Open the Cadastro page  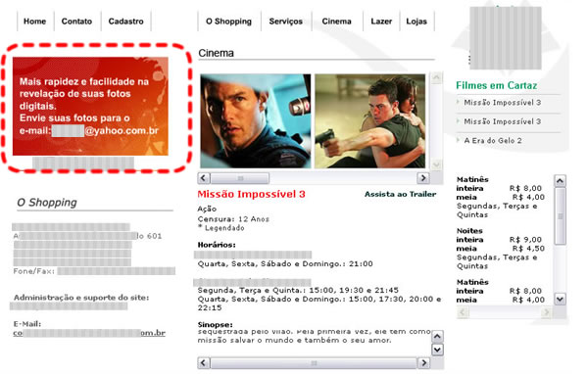tap(125, 22)
